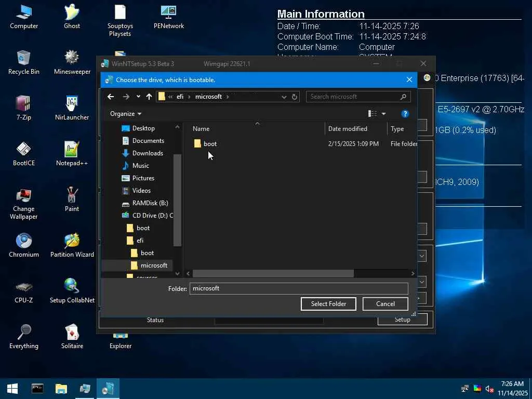The height and width of the screenshot is (399, 532).
Task: Expand the address bar previous locations dropdown
Action: coord(284,97)
